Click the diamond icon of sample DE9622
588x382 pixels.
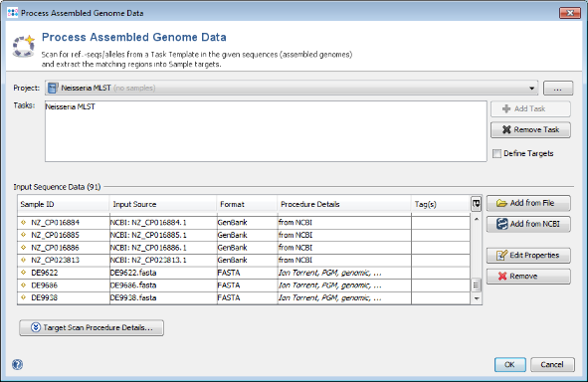(x=24, y=273)
